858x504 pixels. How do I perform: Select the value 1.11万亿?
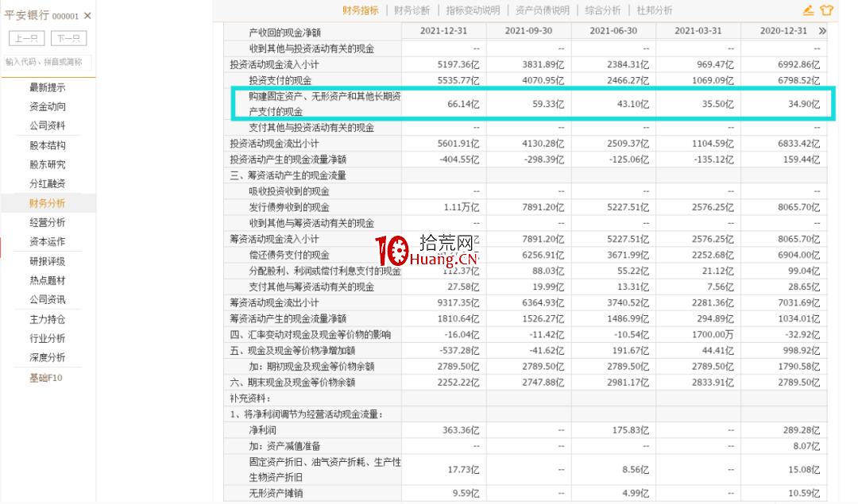460,208
